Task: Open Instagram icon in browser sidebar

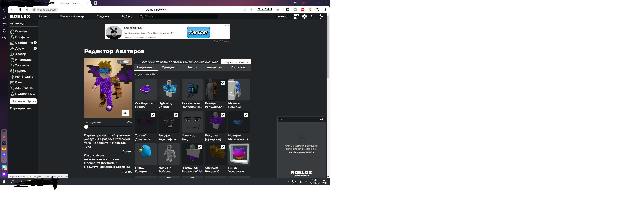Action: coord(4,132)
